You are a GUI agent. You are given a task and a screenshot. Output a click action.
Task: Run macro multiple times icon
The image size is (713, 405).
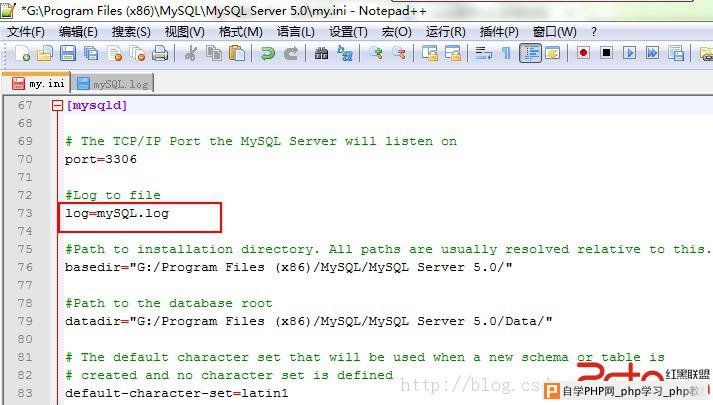pos(653,54)
